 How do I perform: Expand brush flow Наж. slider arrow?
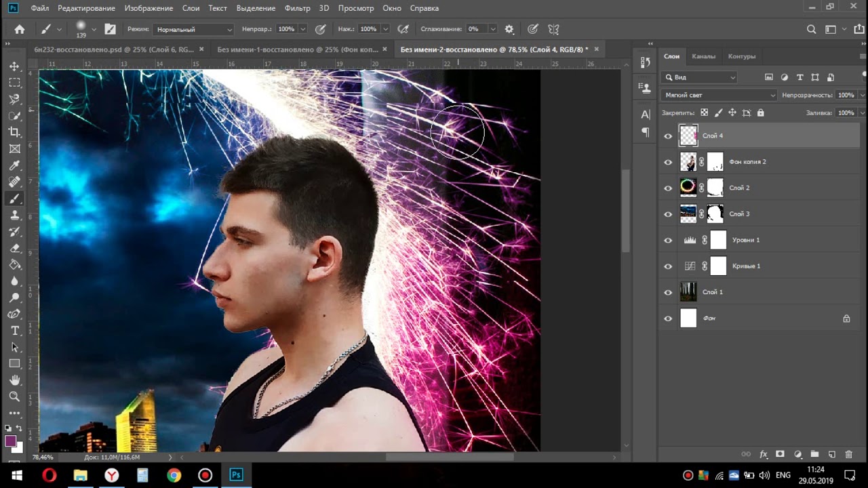click(x=385, y=29)
